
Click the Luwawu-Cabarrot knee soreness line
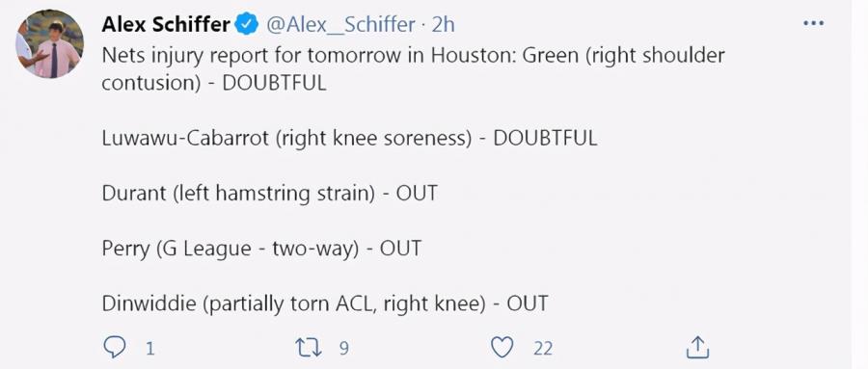click(x=350, y=139)
